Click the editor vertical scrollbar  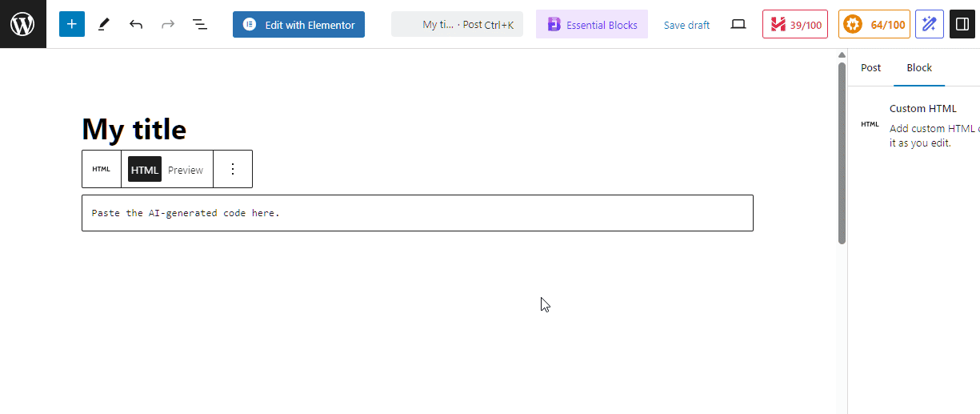point(842,152)
